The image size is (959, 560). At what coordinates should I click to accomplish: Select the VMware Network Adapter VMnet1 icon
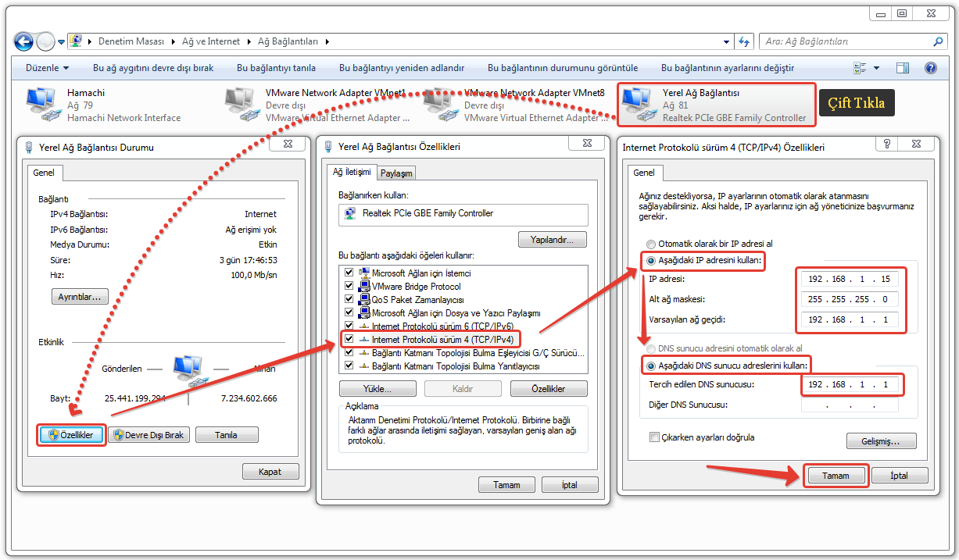(x=242, y=105)
